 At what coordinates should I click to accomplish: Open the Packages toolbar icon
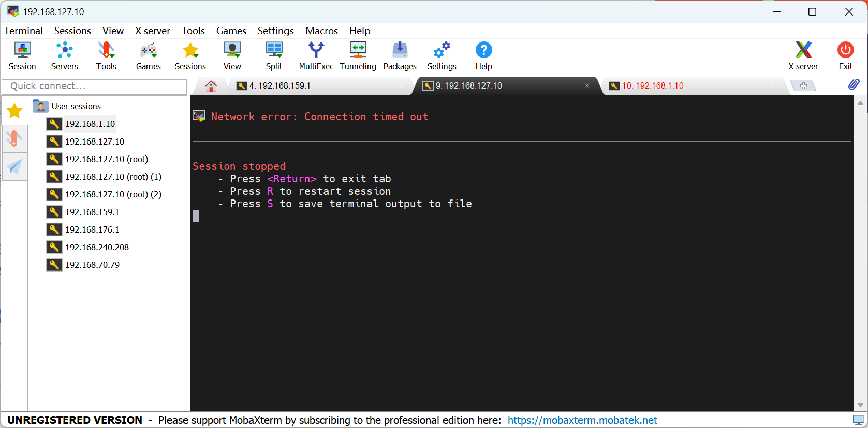click(x=400, y=56)
